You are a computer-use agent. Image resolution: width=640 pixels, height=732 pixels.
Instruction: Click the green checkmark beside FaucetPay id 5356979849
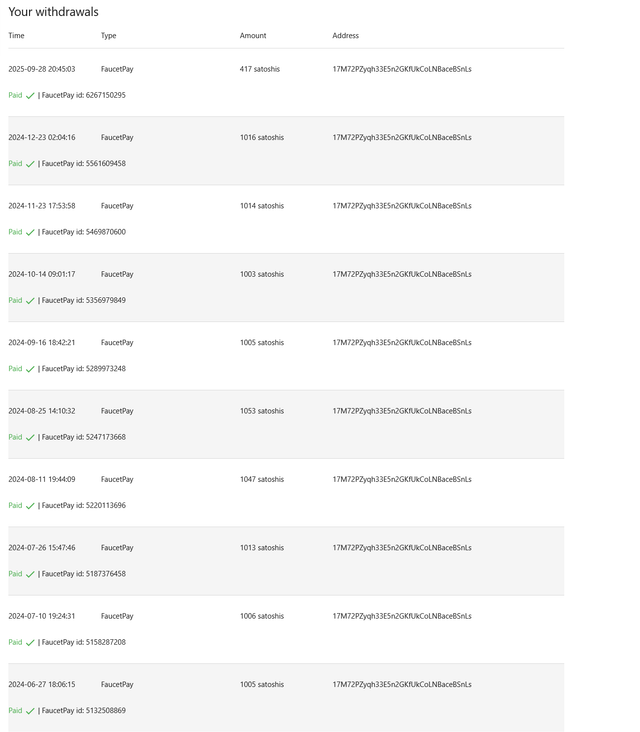(30, 301)
